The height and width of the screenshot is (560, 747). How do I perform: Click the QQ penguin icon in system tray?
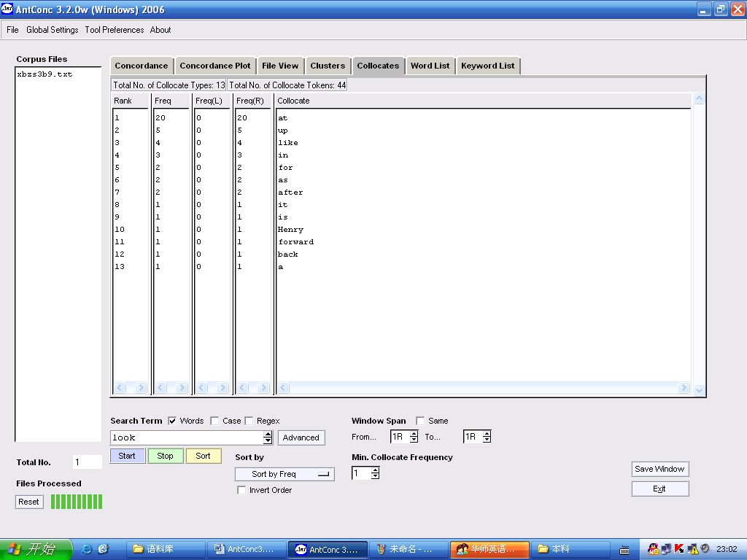click(654, 549)
